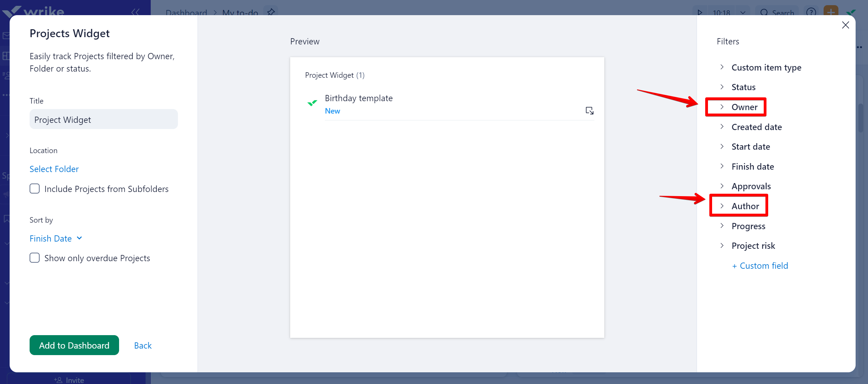The image size is (868, 384).
Task: Start the timer play icon
Action: (700, 13)
